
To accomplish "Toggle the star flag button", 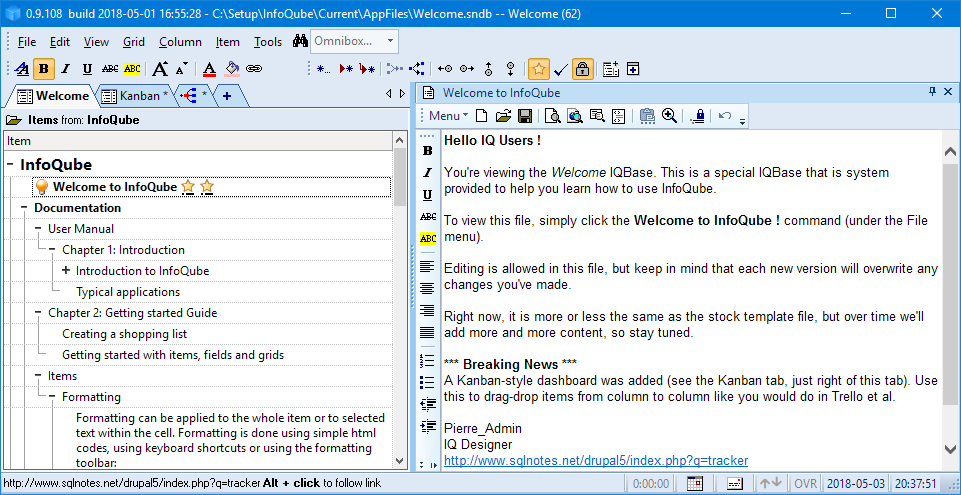I will pyautogui.click(x=539, y=69).
